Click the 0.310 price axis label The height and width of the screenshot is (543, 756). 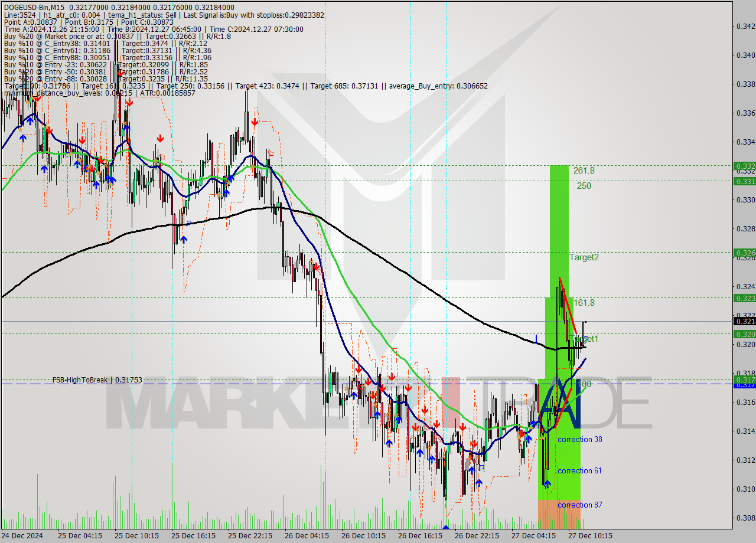click(x=746, y=489)
